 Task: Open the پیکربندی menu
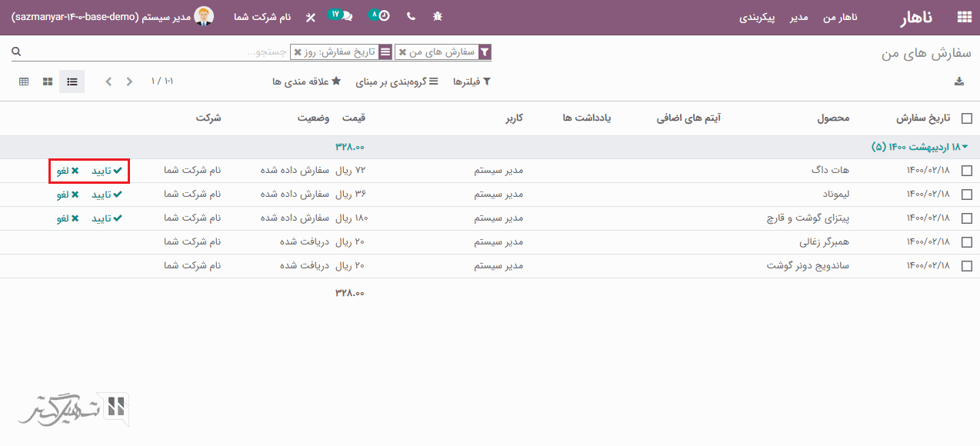(757, 17)
